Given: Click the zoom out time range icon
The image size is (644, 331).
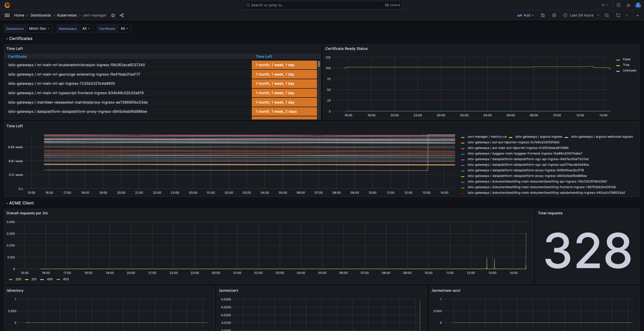Looking at the screenshot, I should [x=607, y=15].
